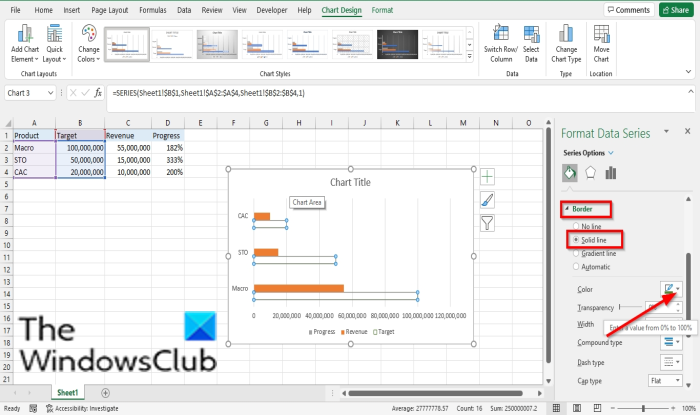Click the Chart Filters funnel button
The width and height of the screenshot is (700, 415).
[487, 223]
